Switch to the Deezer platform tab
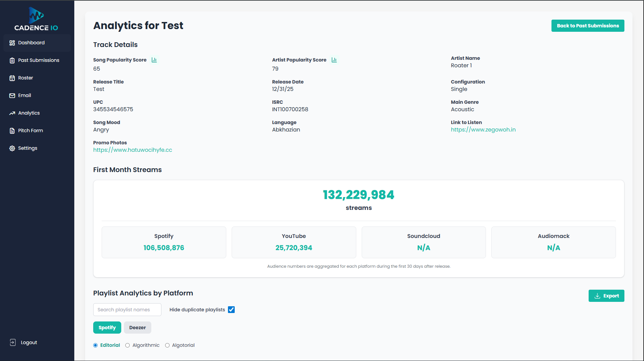 [x=137, y=328]
